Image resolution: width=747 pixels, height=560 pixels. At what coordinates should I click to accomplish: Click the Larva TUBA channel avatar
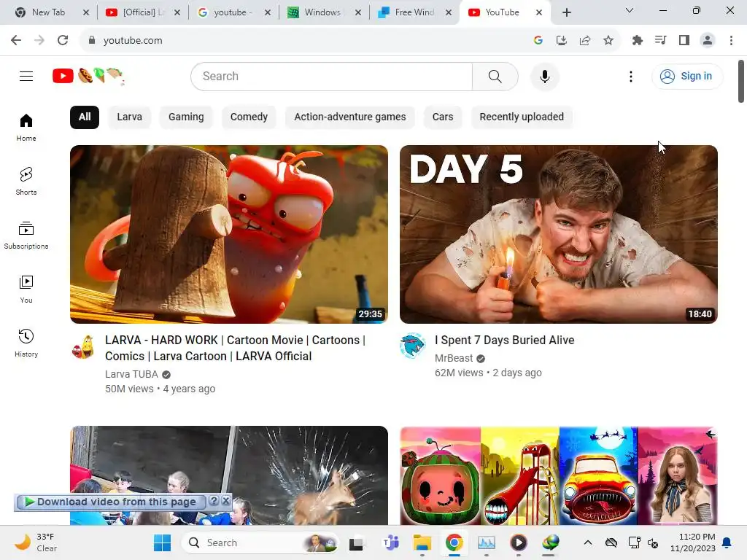pyautogui.click(x=83, y=346)
